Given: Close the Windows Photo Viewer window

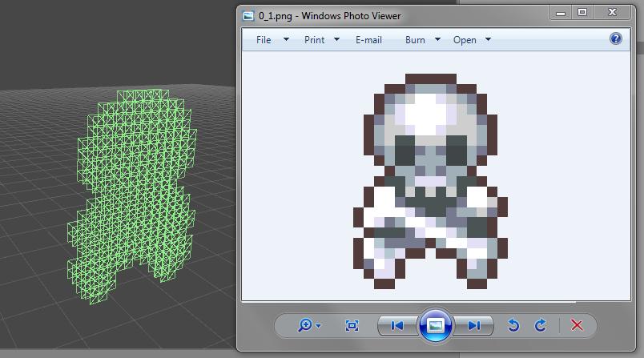Looking at the screenshot, I should [x=612, y=13].
